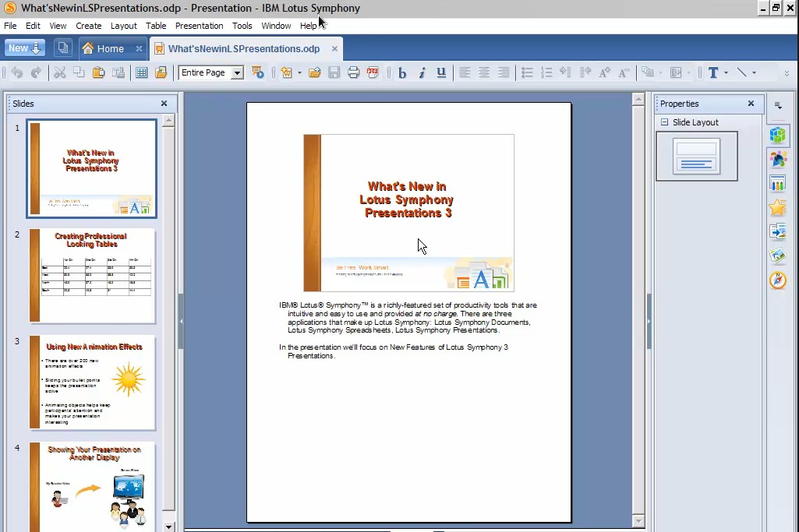Click the Redo arrow in the toolbar
Viewport: 799px width, 532px height.
[36, 72]
